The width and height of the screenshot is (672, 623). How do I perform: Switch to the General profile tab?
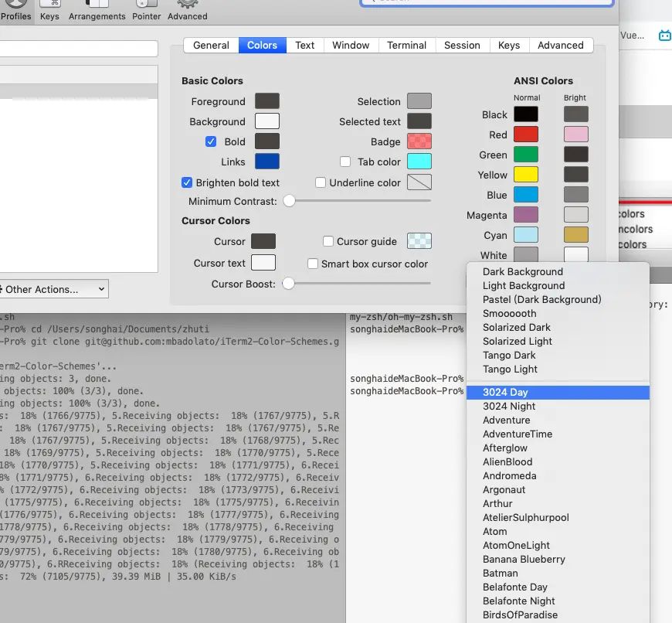(x=211, y=46)
